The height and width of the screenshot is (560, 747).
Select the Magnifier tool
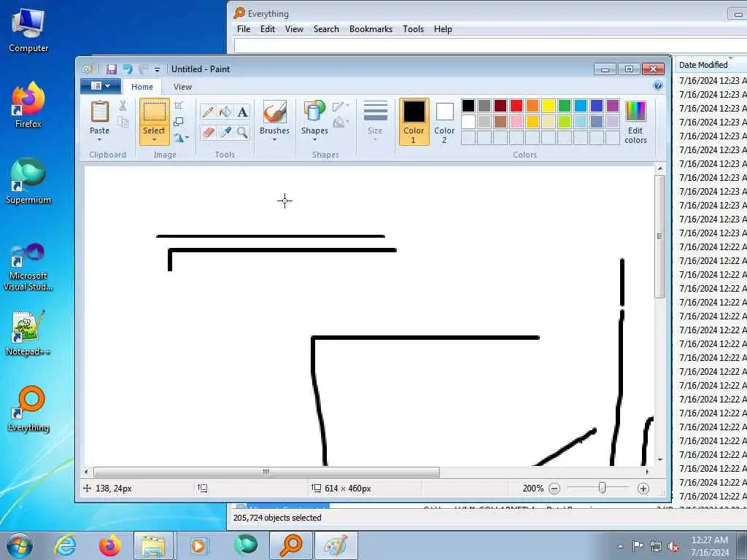(x=242, y=132)
